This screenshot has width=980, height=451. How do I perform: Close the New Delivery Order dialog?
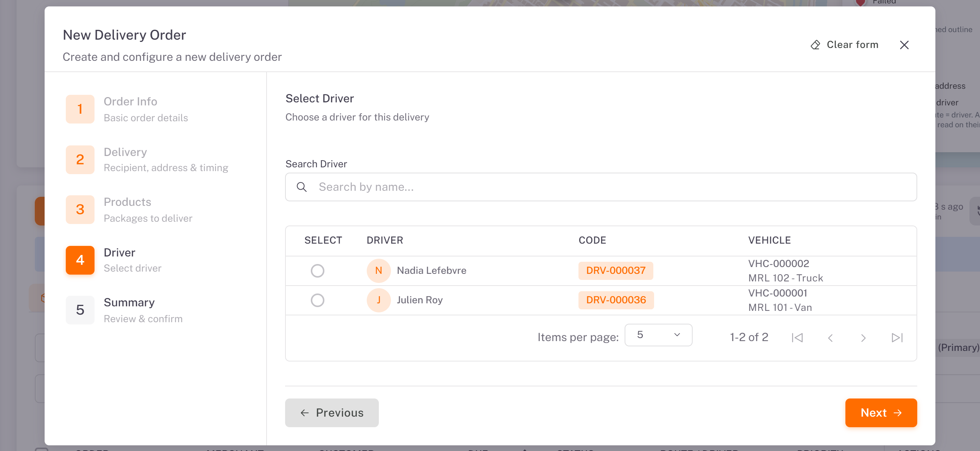904,45
